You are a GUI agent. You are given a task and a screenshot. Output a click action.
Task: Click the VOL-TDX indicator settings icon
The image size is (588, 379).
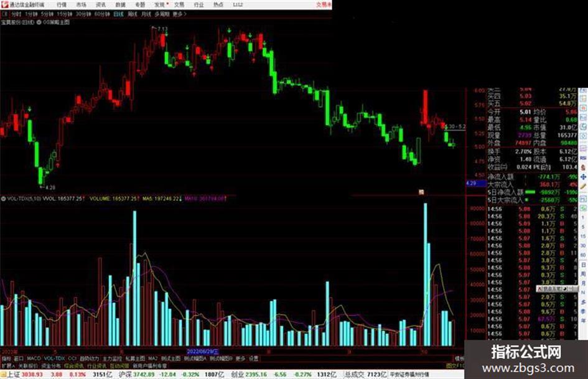pos(3,198)
